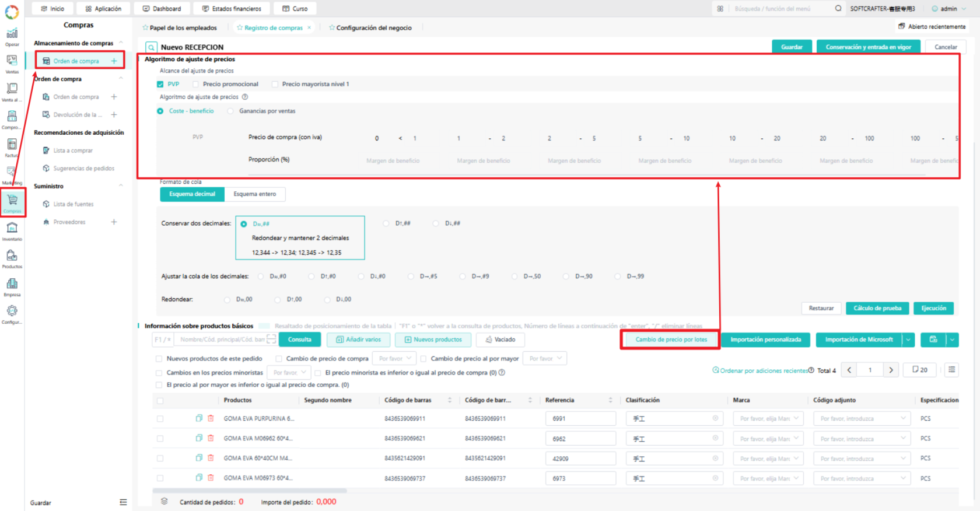Enable the Precio promocional checkbox
Viewport: 980px width, 511px height.
point(195,84)
